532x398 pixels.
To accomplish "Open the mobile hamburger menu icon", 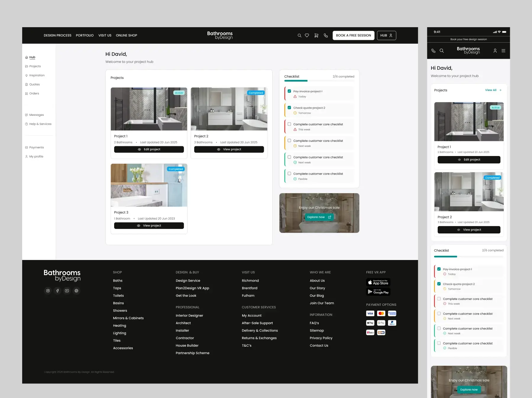I will [x=503, y=51].
